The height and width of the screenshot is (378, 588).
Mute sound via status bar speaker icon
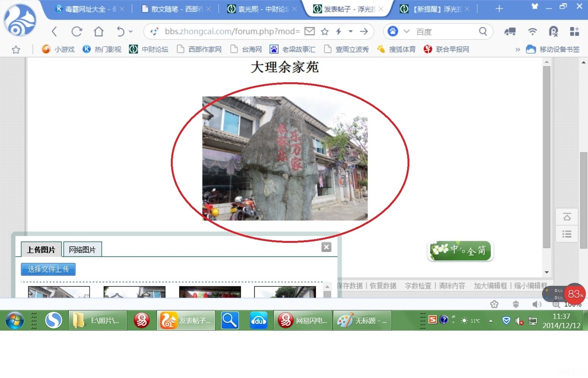coord(536,304)
